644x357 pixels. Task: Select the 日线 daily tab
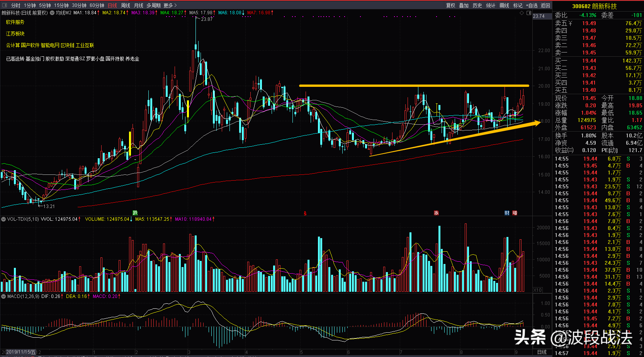[112, 5]
